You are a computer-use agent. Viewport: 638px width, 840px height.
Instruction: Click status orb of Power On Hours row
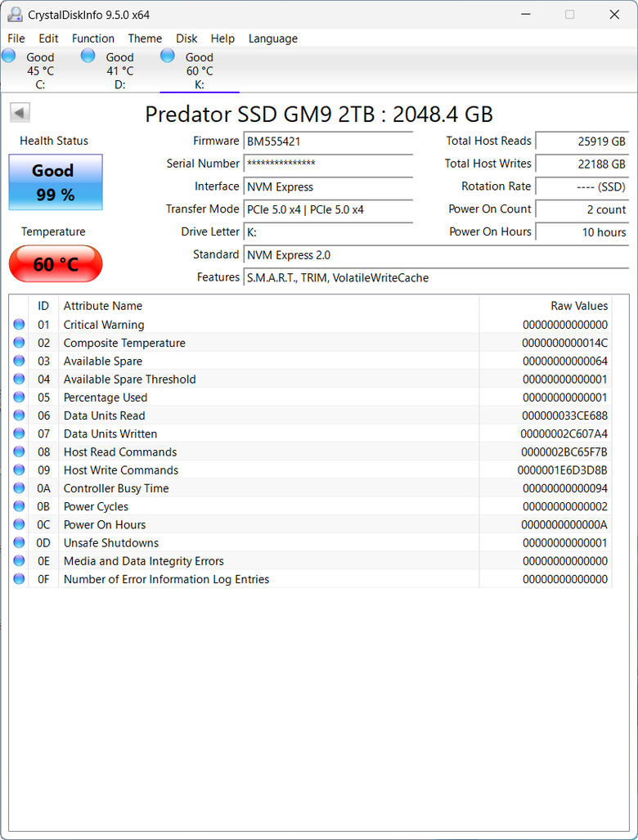pos(19,524)
